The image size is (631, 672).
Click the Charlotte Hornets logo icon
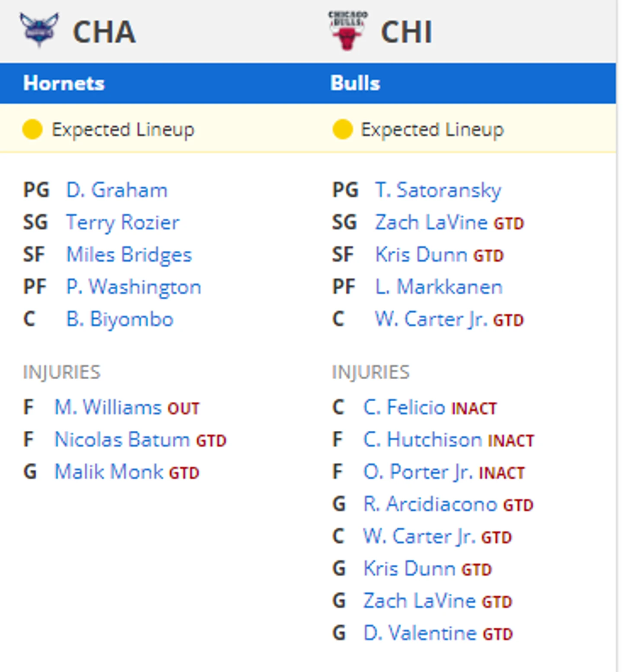tap(39, 30)
